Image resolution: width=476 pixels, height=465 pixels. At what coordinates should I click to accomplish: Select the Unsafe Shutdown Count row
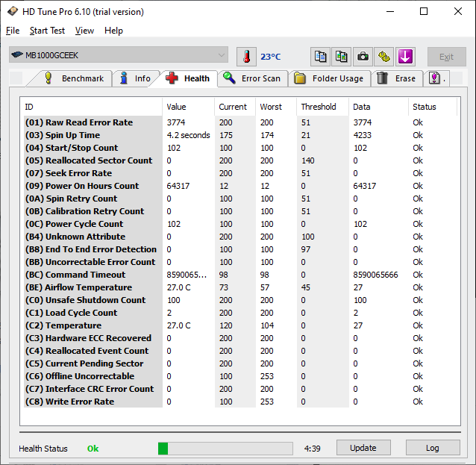pos(240,300)
